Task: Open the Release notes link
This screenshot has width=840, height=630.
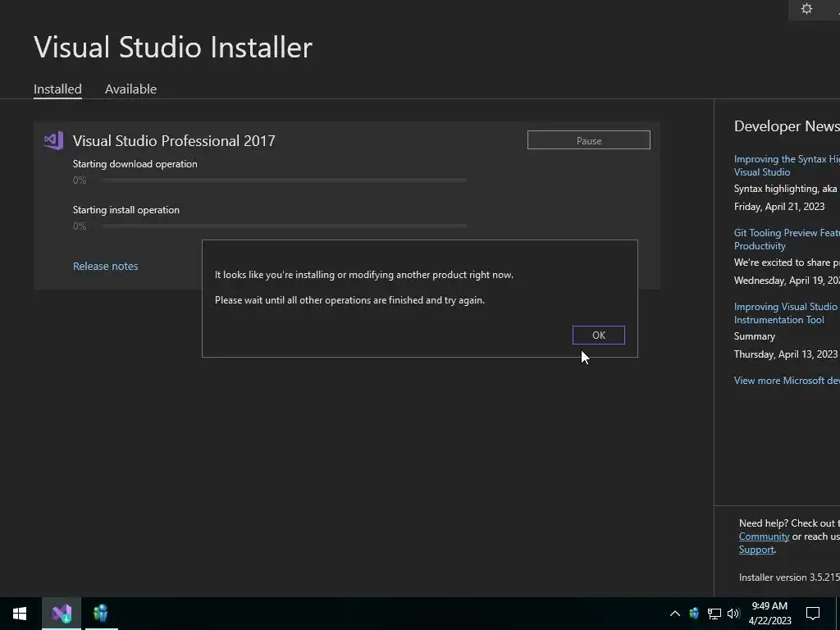Action: (106, 267)
